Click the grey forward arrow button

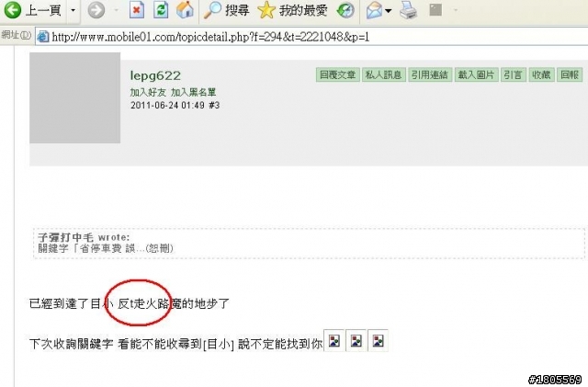[x=96, y=10]
